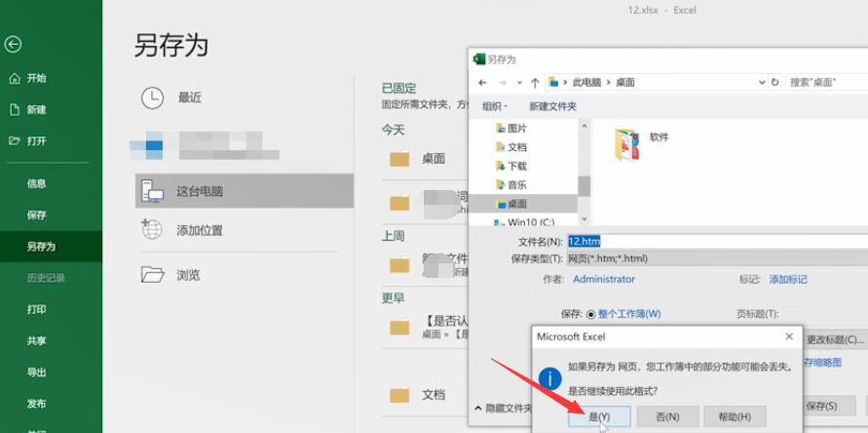Open recent locations dropdown arrow
This screenshot has height=433, width=868.
click(519, 83)
